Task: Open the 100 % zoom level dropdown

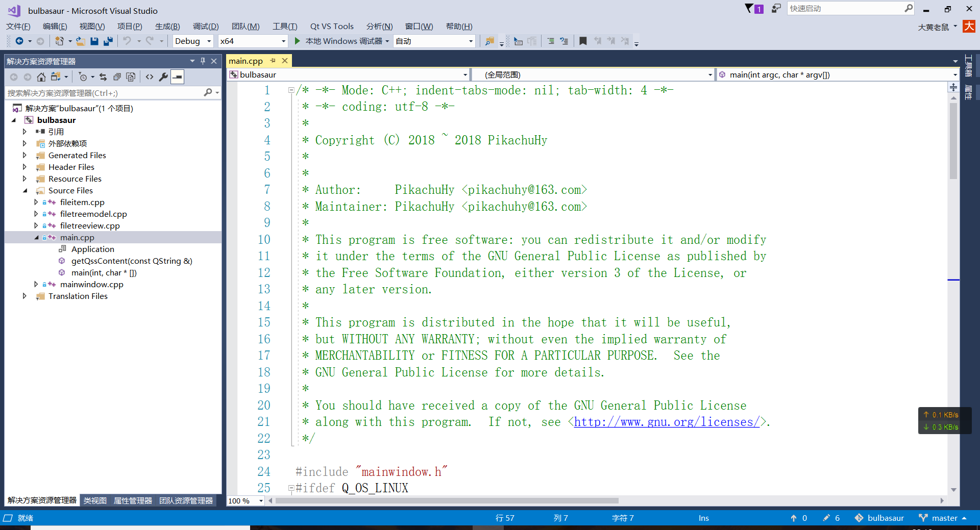Action: (x=246, y=501)
